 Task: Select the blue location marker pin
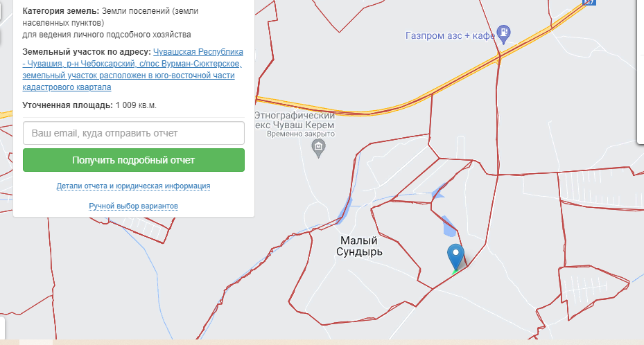(x=455, y=257)
